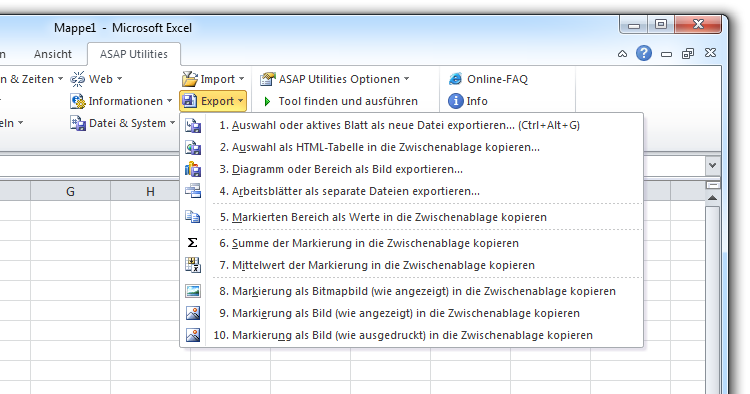
Task: Open Excel help via question mark icon
Action: [x=644, y=53]
